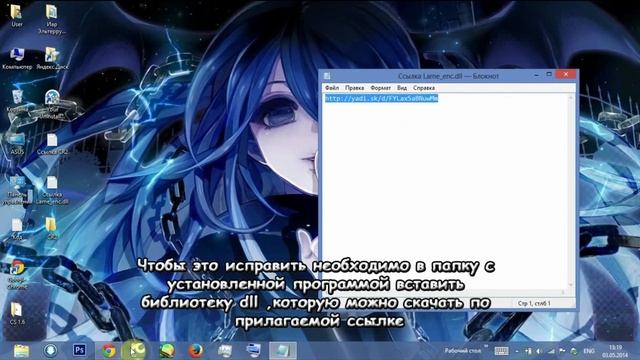Click the green round taskbar icon left of Firefox
640x360 pixels.
(x=167, y=351)
